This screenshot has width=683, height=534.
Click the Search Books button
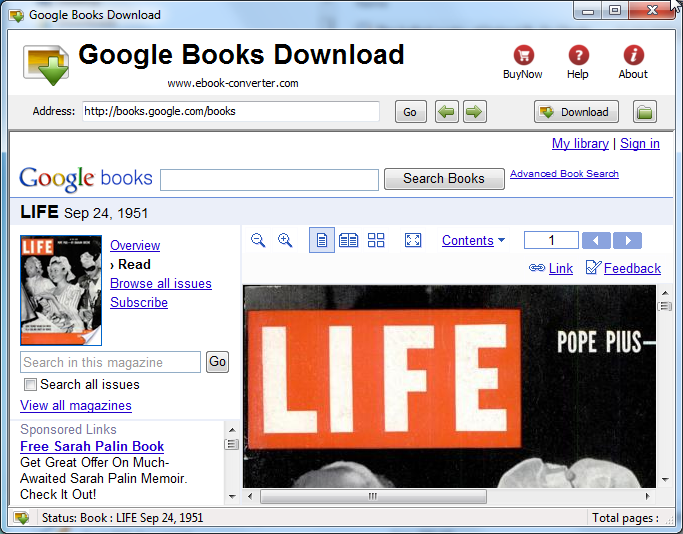[x=444, y=179]
